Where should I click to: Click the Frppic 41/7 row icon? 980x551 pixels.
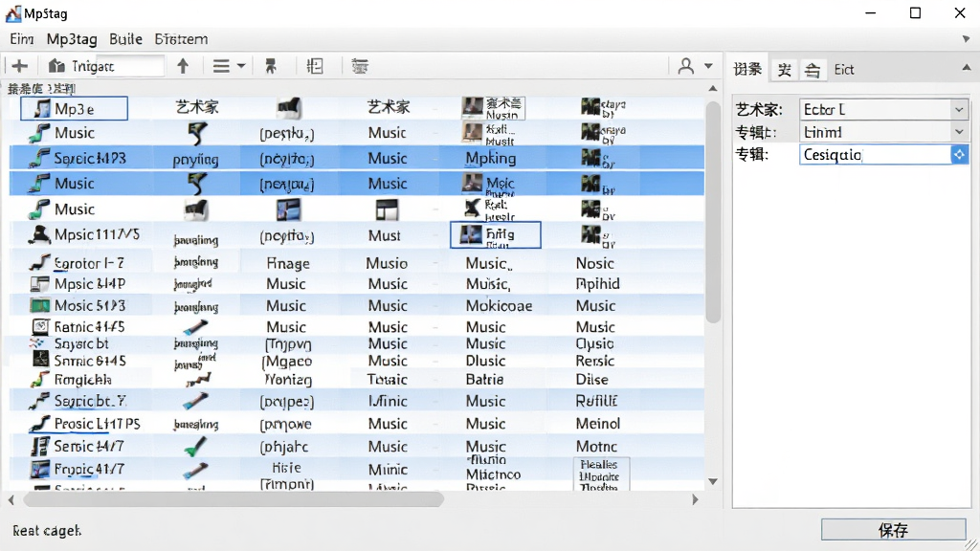40,469
